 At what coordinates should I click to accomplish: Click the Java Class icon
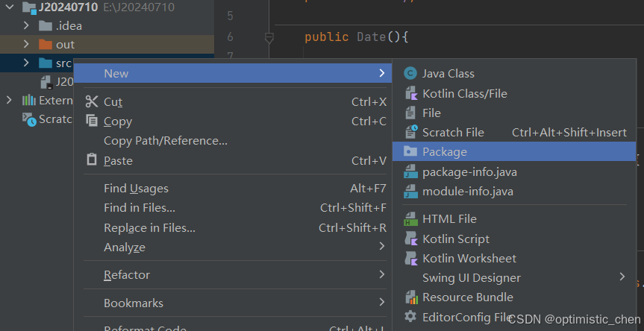coord(410,73)
